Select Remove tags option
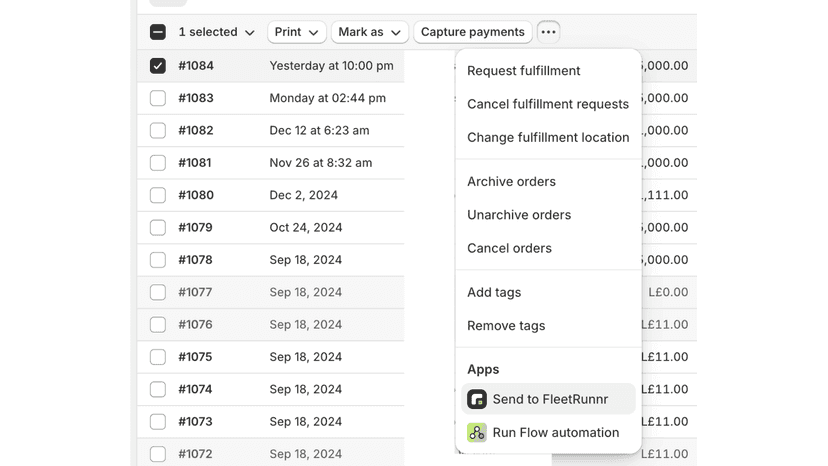The width and height of the screenshot is (828, 466). [548, 326]
